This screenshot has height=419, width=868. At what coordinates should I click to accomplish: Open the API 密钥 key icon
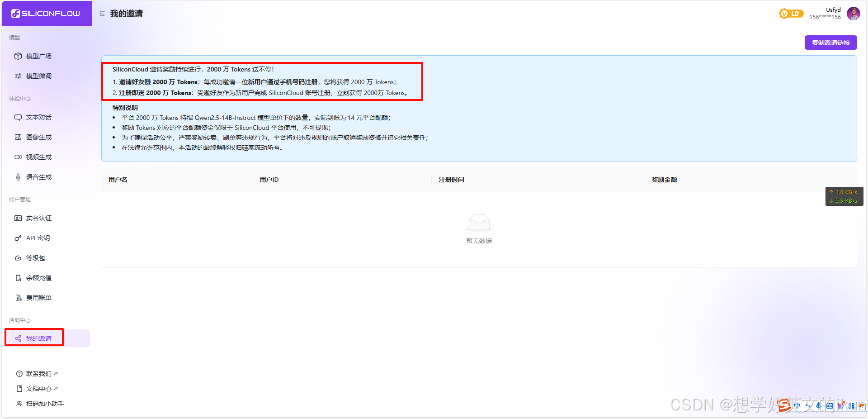pyautogui.click(x=18, y=238)
